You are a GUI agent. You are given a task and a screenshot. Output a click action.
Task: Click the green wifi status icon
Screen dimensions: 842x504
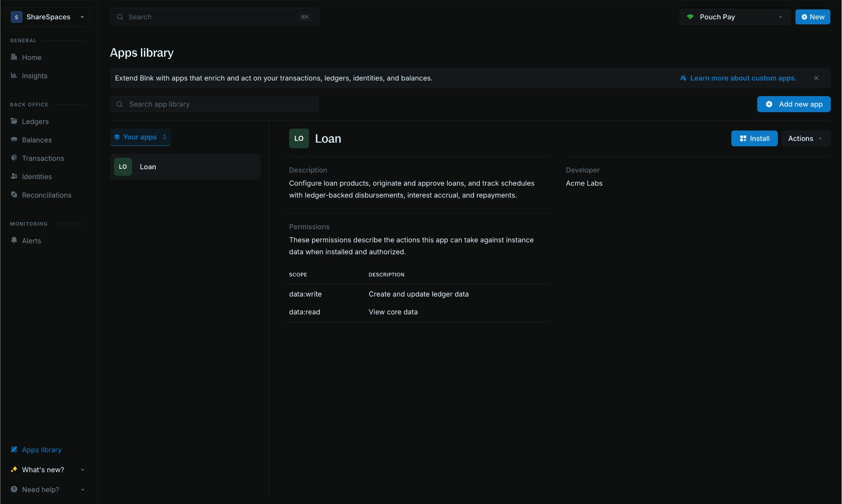(x=690, y=17)
